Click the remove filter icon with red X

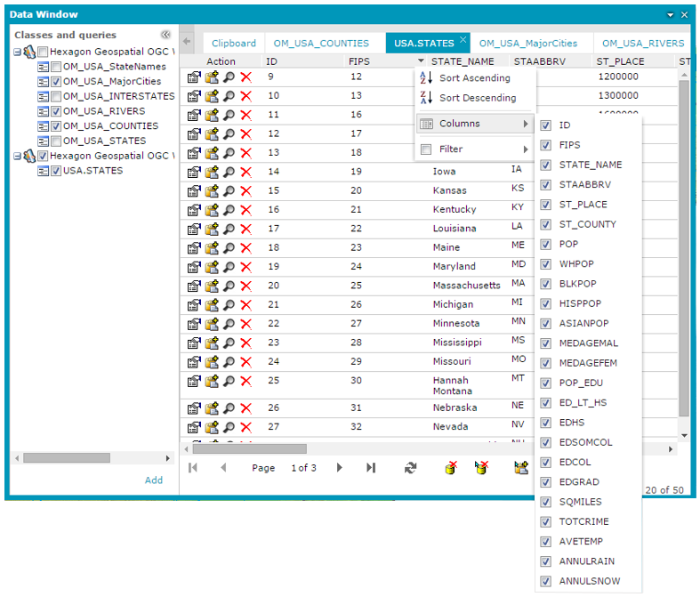coord(481,467)
